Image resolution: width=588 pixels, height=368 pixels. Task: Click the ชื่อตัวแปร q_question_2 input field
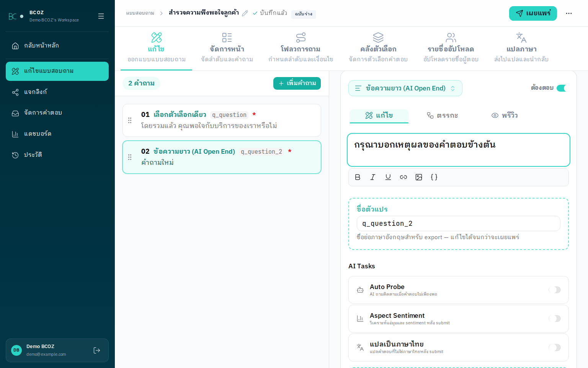(x=458, y=223)
